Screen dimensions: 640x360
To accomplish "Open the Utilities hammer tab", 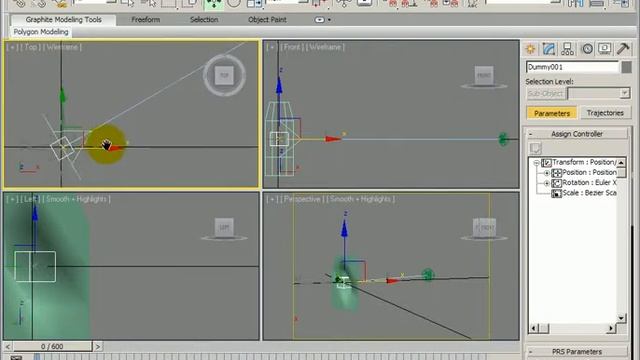I will pos(623,49).
